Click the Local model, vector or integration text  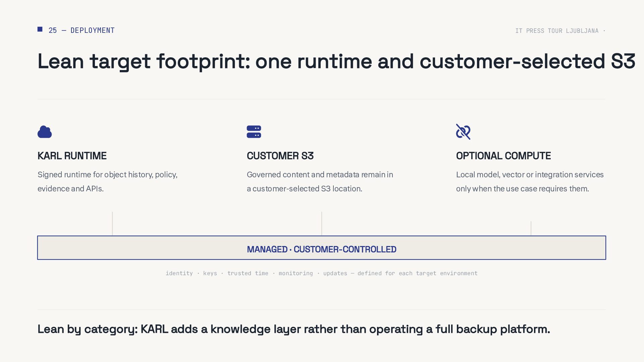(x=530, y=182)
